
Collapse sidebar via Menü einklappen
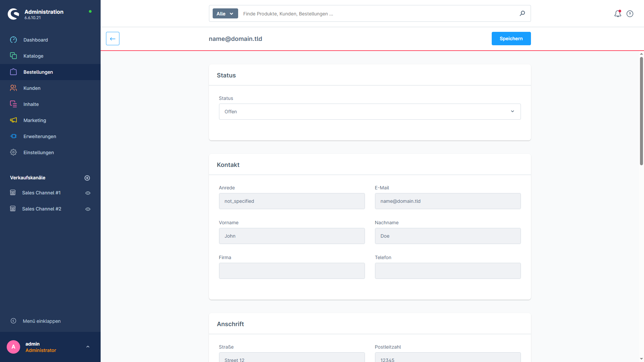click(x=42, y=321)
